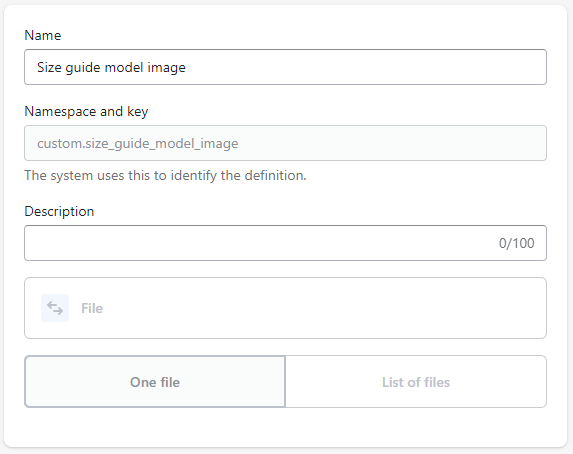Click blank card space below the file buttons

click(x=285, y=426)
